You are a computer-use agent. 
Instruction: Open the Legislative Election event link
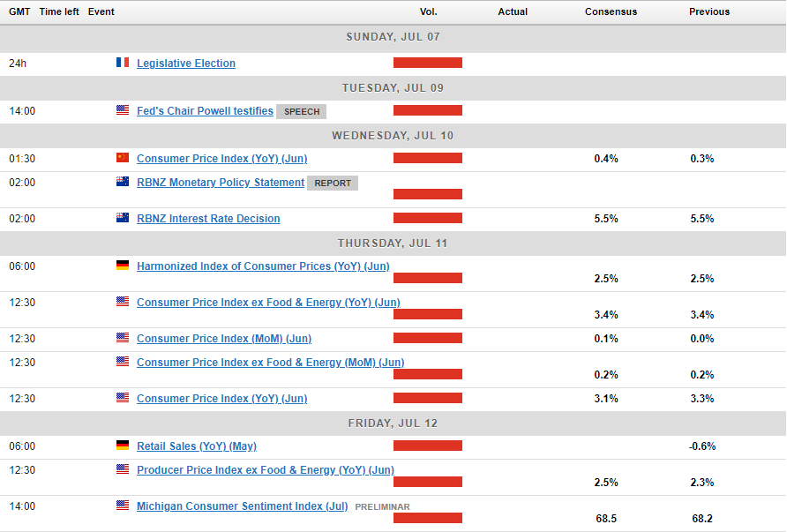pos(186,64)
